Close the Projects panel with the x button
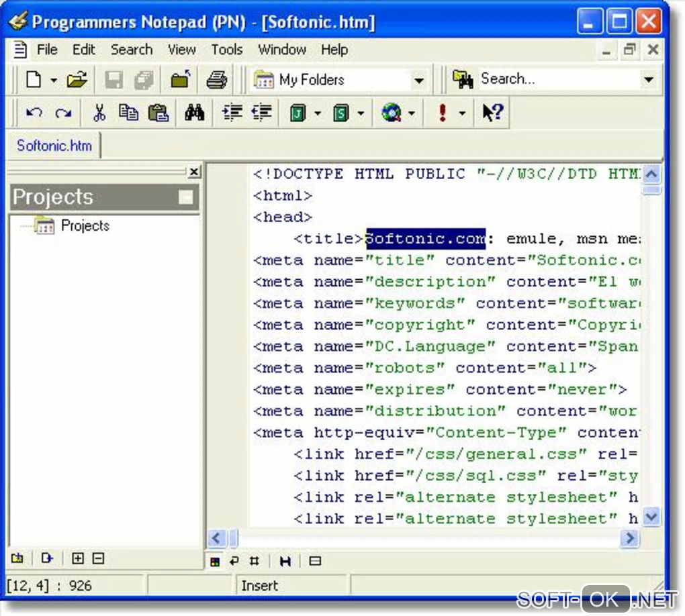The height and width of the screenshot is (616, 685). (x=193, y=172)
